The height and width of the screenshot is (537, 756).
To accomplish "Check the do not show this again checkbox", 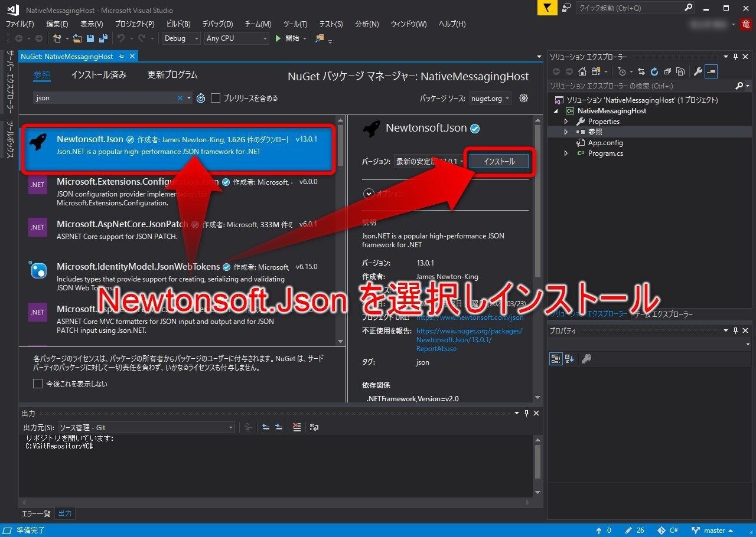I will click(38, 384).
